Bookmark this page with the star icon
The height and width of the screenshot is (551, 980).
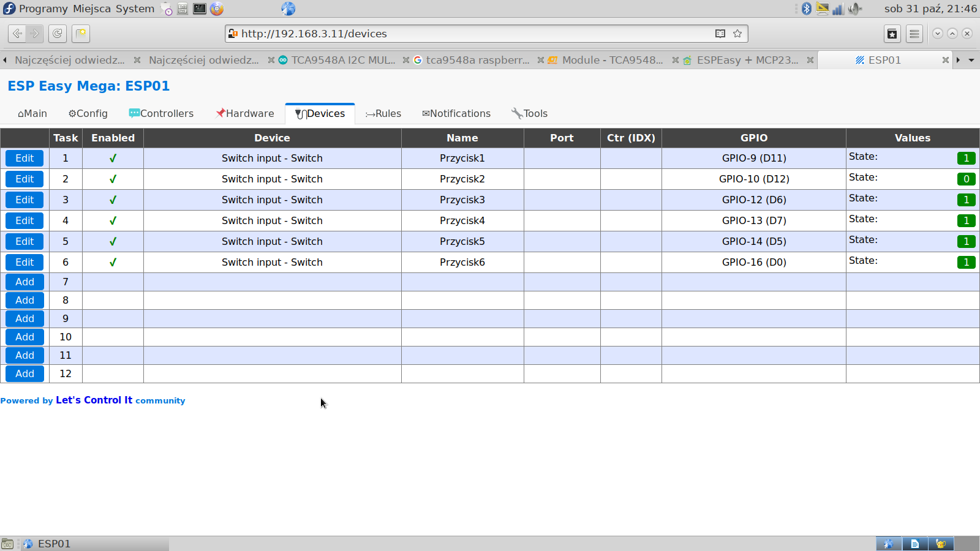pos(737,34)
